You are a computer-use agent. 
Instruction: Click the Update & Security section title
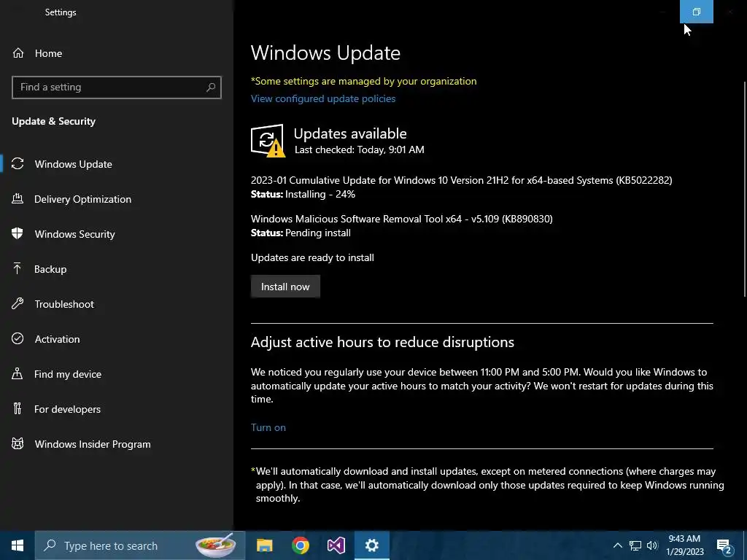pyautogui.click(x=54, y=122)
